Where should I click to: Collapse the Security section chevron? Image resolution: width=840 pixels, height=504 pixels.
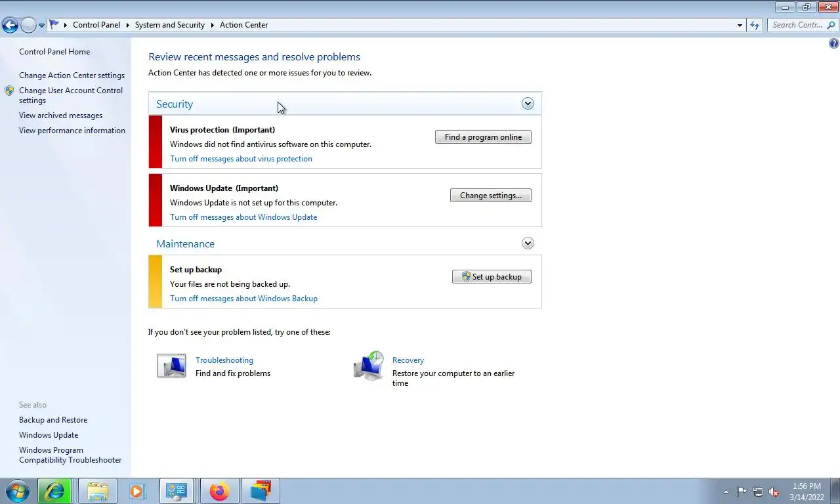(x=528, y=104)
